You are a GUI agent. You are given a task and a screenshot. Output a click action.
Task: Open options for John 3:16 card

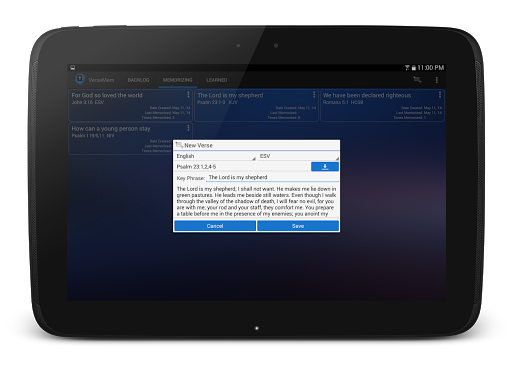click(188, 95)
